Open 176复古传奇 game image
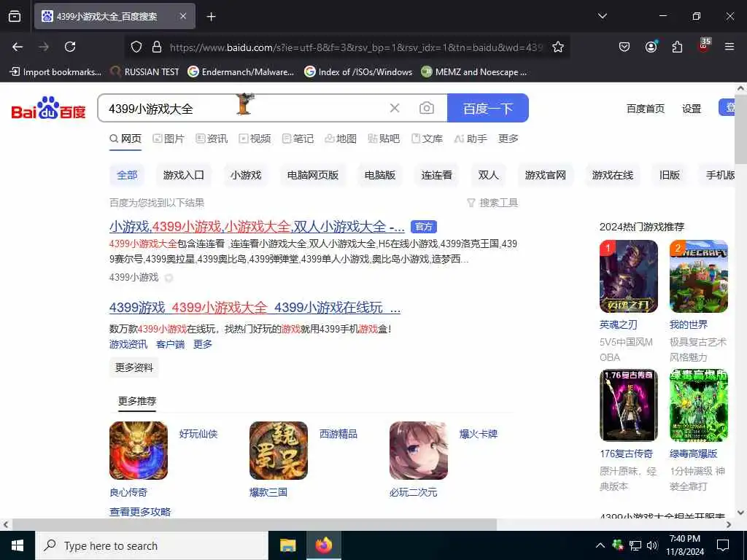747x560 pixels. tap(629, 405)
